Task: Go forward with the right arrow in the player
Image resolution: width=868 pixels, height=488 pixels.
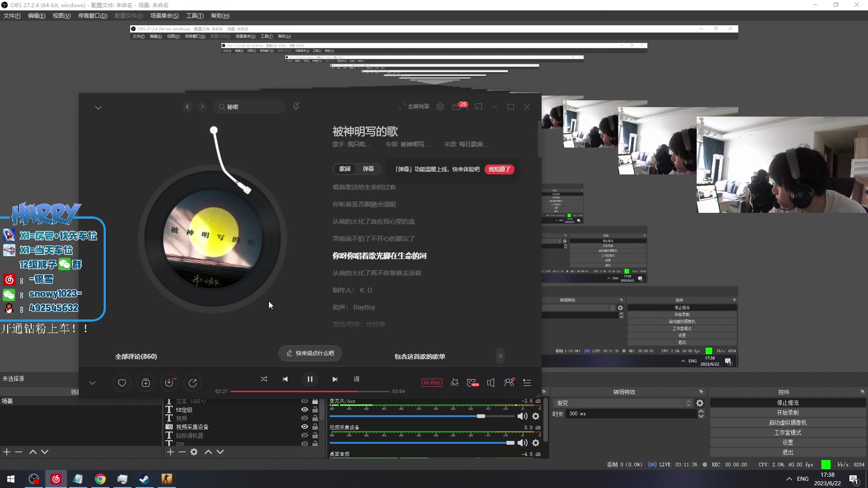Action: [203, 107]
